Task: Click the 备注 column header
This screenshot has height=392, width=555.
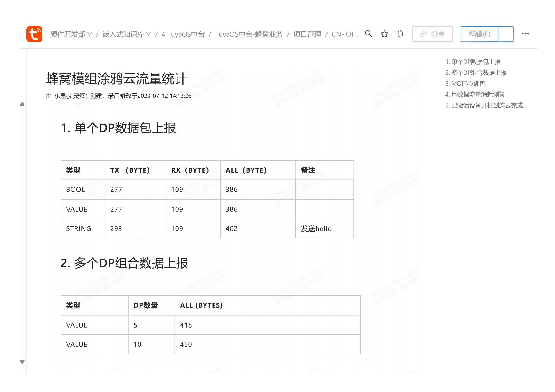Action: (x=325, y=170)
